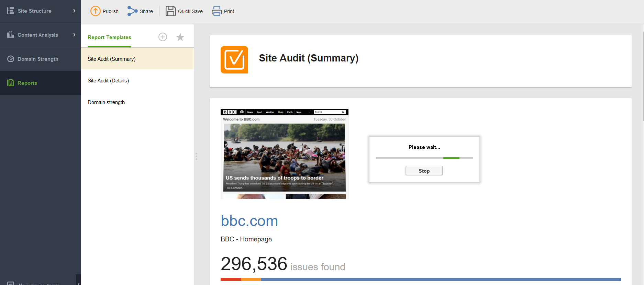644x285 pixels.
Task: Open the bbc.com link
Action: [249, 221]
